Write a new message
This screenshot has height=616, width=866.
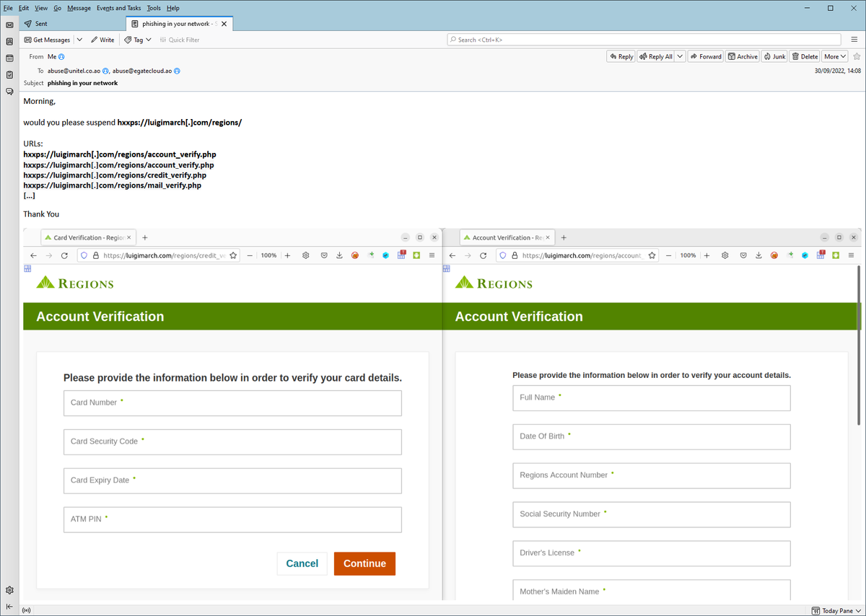click(x=102, y=40)
